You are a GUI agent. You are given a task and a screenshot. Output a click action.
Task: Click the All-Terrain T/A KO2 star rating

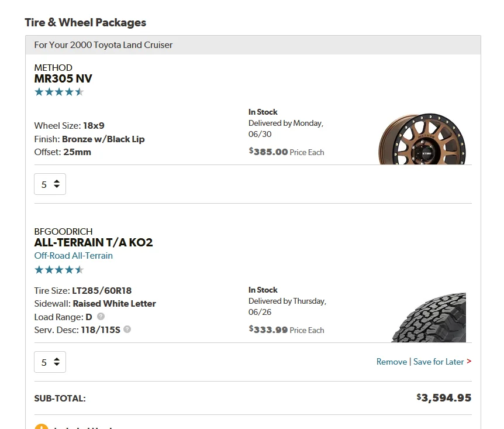point(59,270)
